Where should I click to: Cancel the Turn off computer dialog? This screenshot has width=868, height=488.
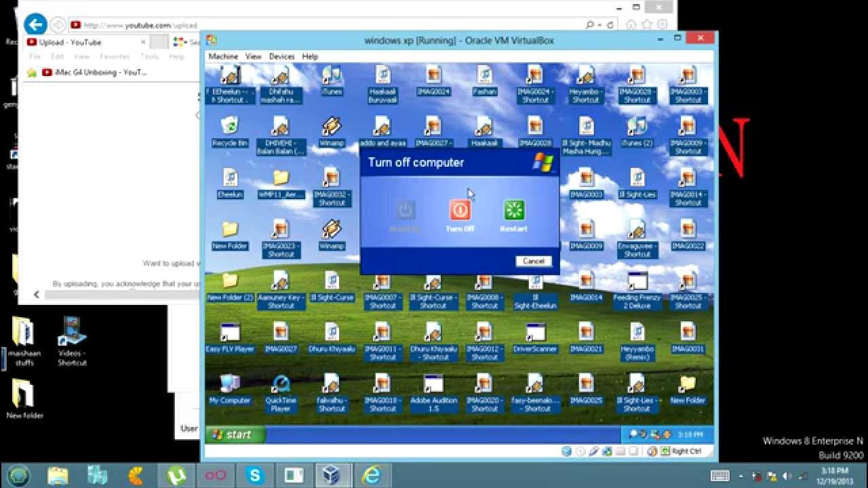coord(534,261)
